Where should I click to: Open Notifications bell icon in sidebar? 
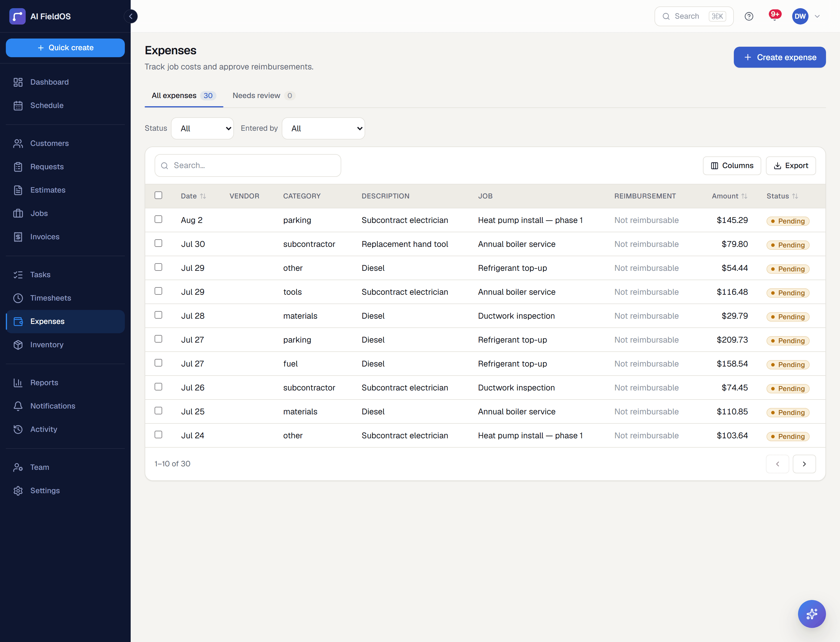coord(18,406)
